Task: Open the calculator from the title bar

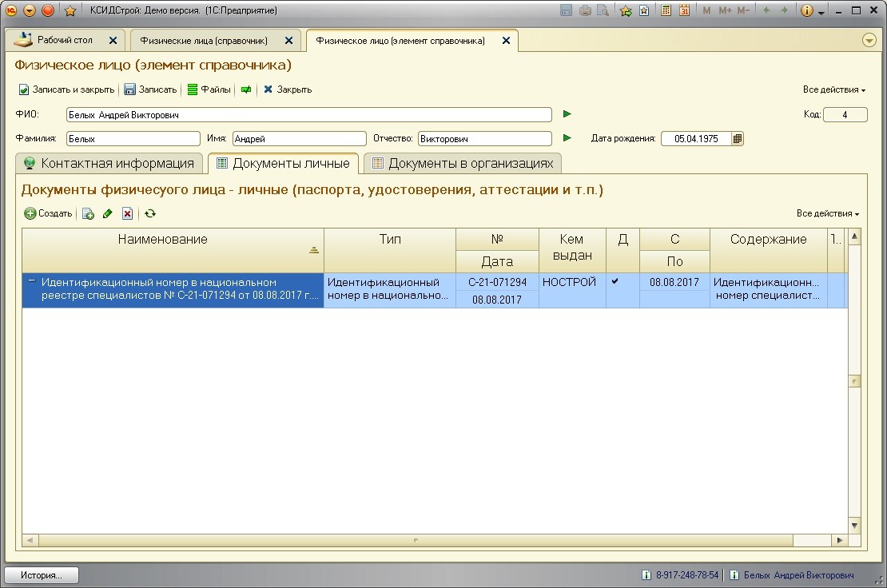Action: point(666,10)
